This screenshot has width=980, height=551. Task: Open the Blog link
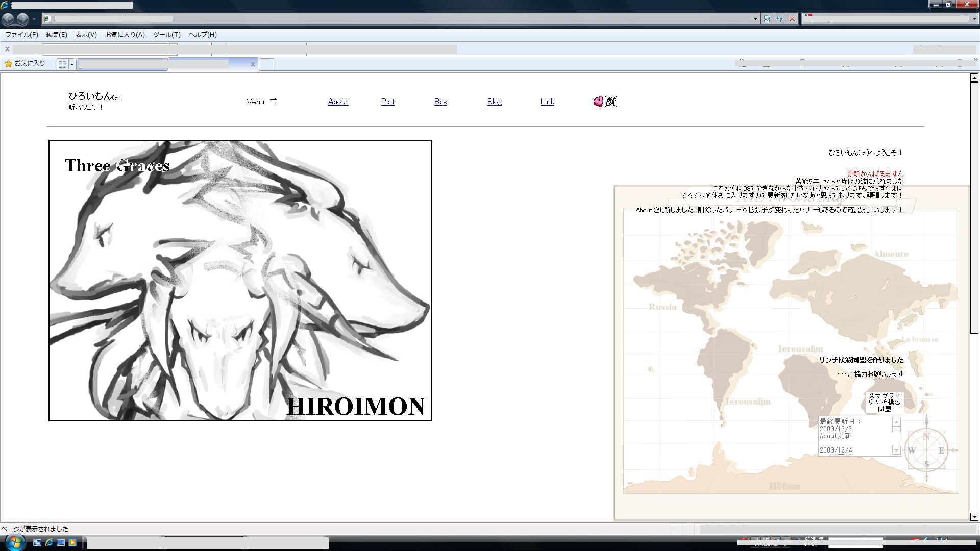pos(494,102)
